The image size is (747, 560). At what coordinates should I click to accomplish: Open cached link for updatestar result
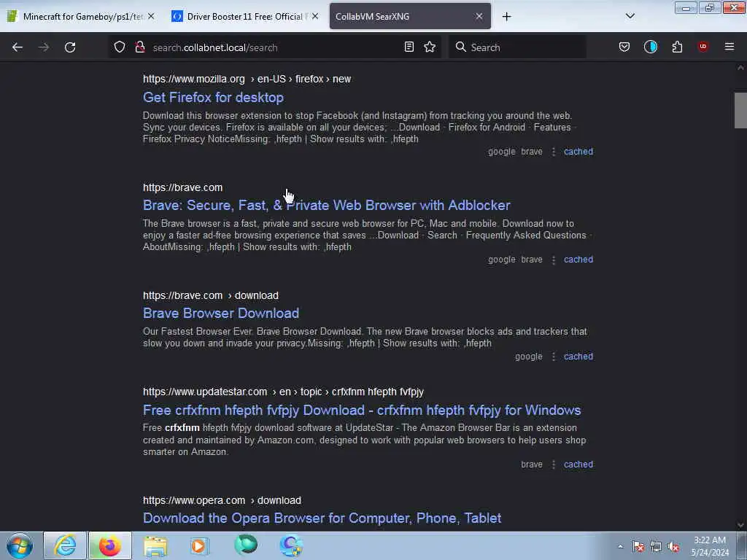[x=578, y=464]
